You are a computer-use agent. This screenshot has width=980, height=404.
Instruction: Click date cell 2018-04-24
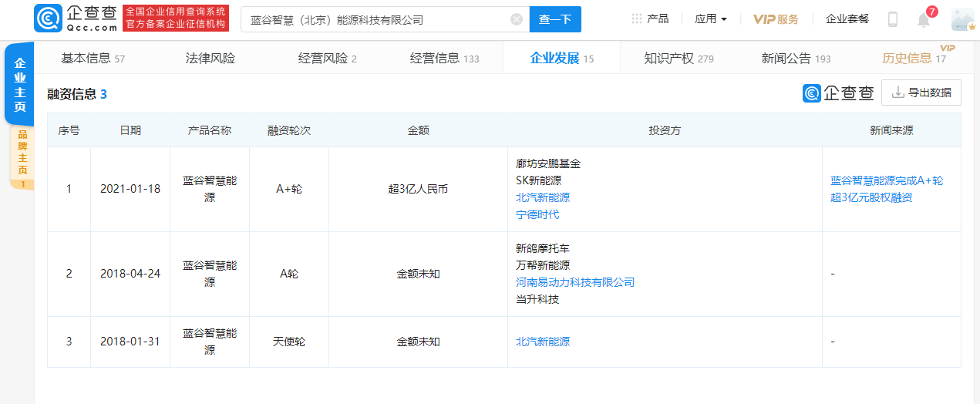click(x=130, y=274)
